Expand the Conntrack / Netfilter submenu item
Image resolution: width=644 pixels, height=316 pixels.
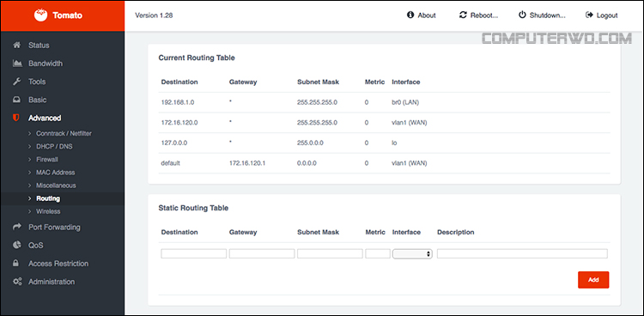click(64, 134)
